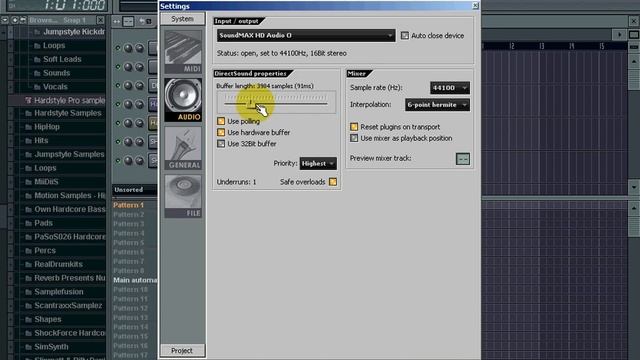The width and height of the screenshot is (640, 360).
Task: Open the browser options arrow menu
Action: [5, 20]
